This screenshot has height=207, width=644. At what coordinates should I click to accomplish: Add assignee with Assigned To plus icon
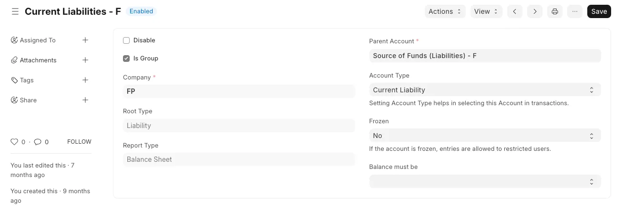tap(85, 40)
